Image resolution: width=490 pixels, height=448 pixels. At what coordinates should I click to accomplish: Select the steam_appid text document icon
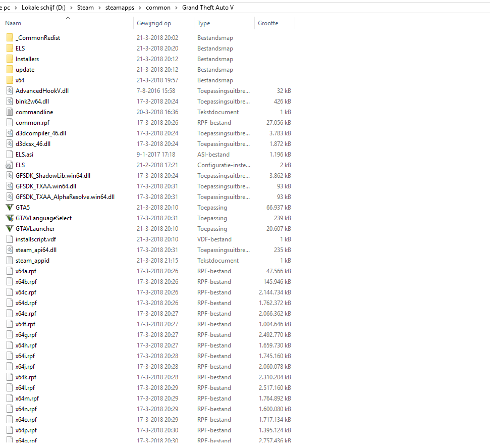[10, 261]
